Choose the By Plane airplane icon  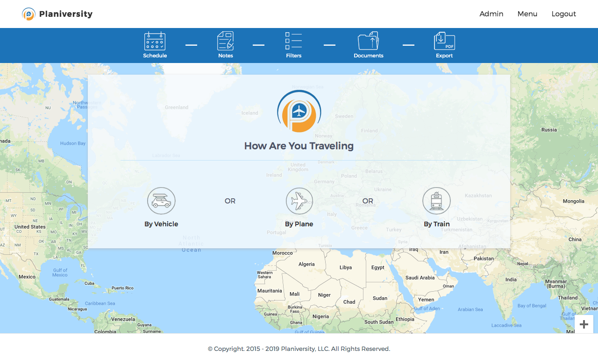coord(299,201)
